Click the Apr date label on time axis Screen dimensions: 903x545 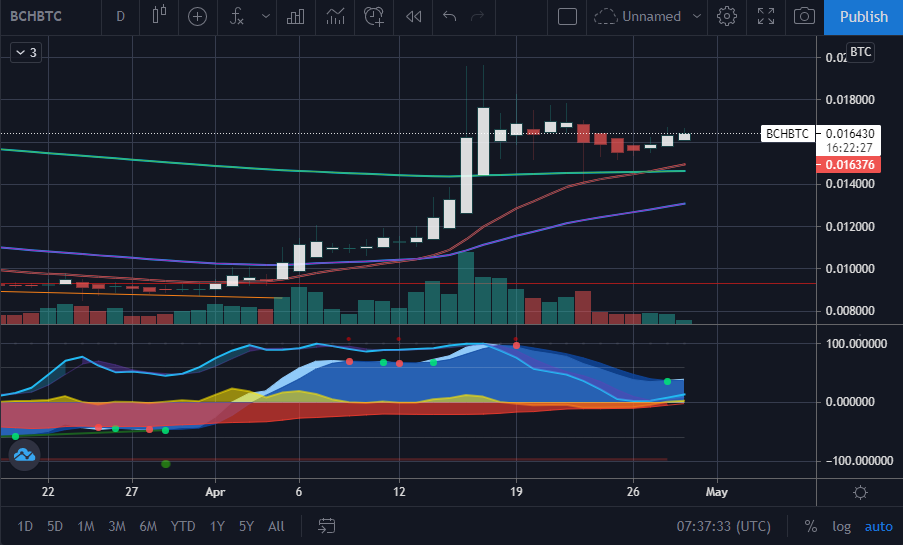point(215,492)
